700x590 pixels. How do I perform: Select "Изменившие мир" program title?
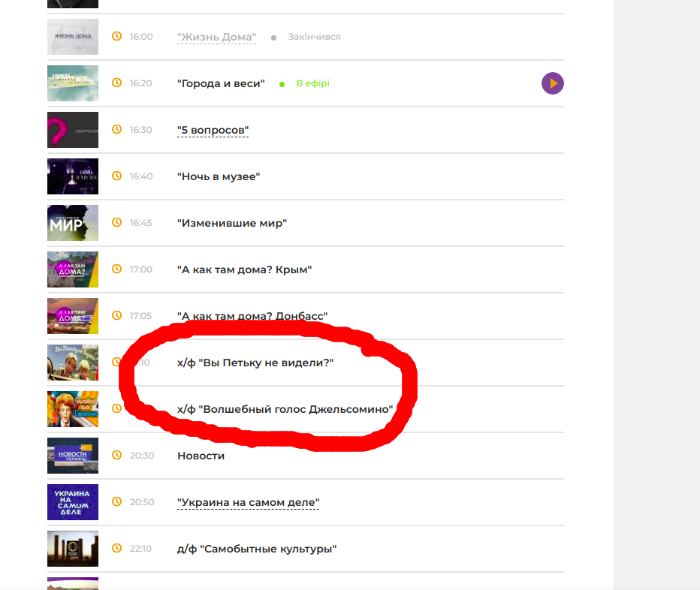coord(232,223)
